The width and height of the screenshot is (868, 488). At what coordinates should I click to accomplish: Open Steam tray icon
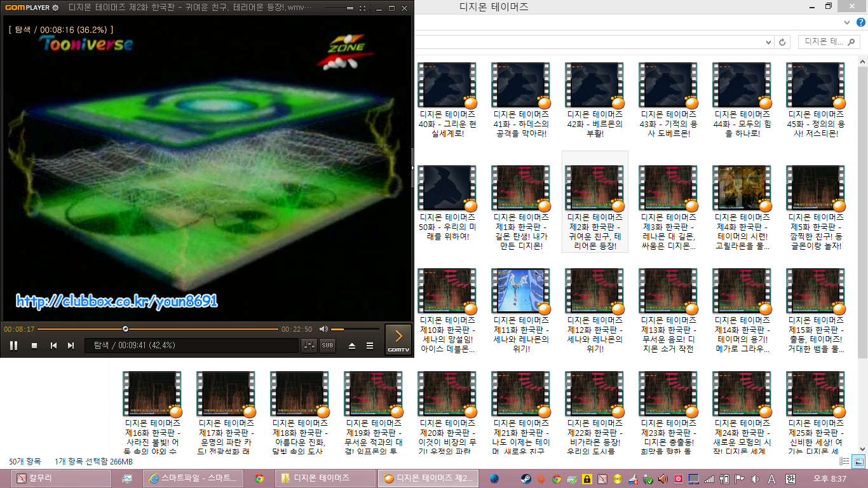pyautogui.click(x=526, y=478)
